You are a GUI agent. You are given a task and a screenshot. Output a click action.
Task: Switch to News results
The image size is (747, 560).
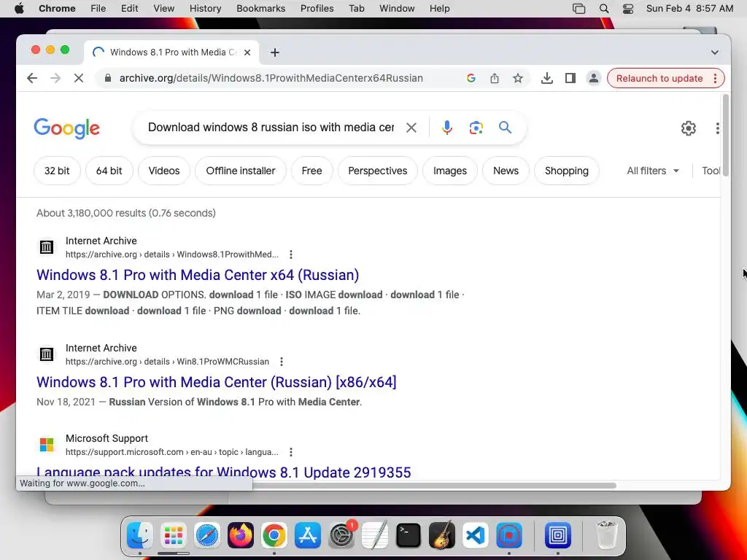(x=506, y=171)
